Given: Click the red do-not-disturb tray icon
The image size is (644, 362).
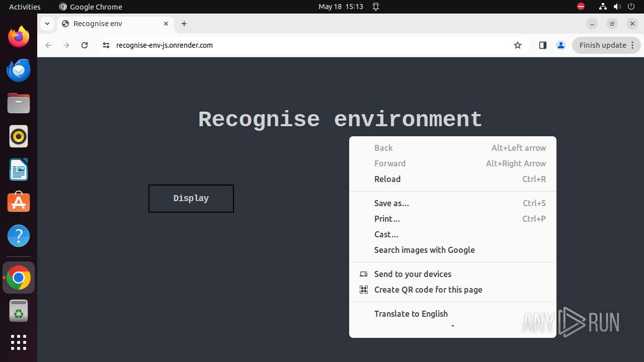Looking at the screenshot, I should click(581, 7).
